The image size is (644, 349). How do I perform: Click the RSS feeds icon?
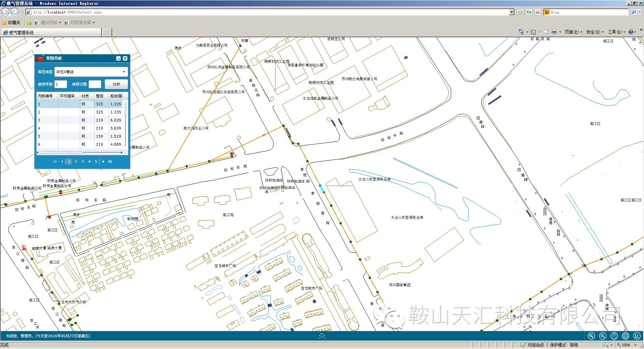(533, 32)
